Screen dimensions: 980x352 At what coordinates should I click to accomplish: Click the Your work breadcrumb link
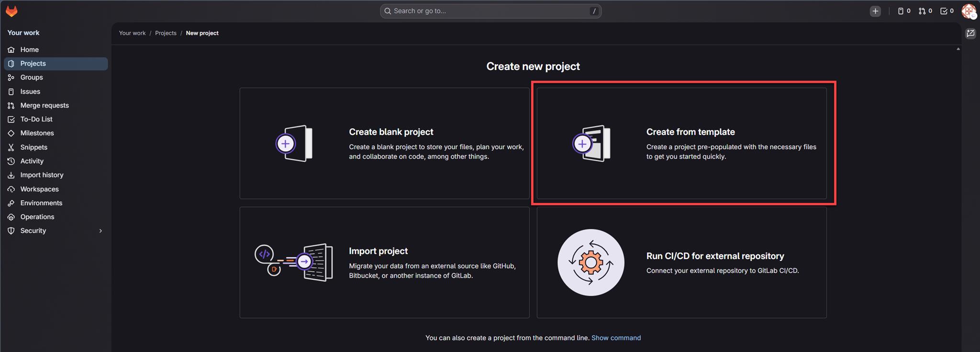(x=132, y=33)
